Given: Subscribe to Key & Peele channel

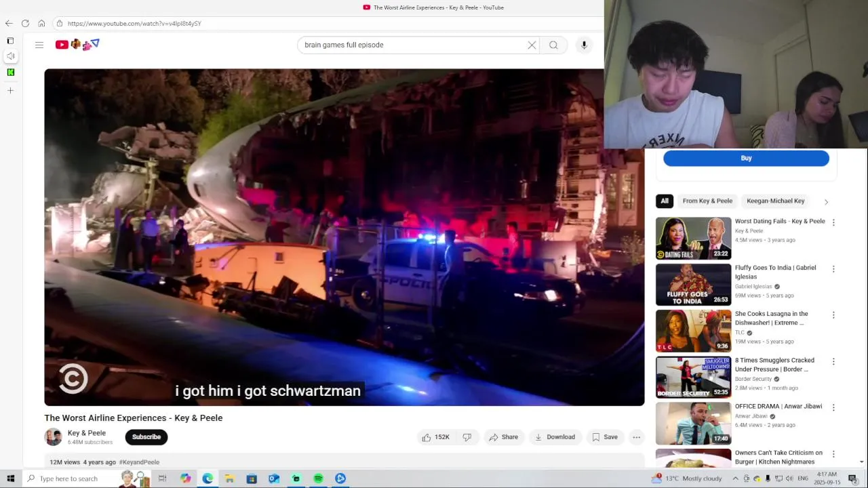Looking at the screenshot, I should [146, 437].
